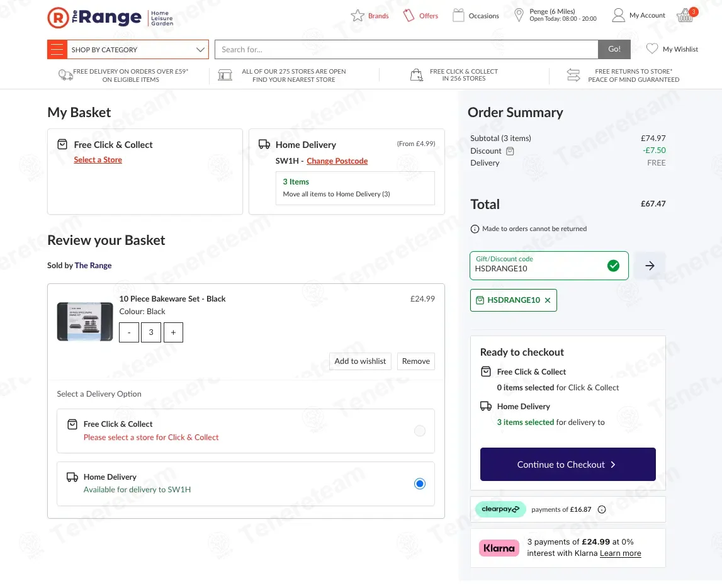Open the Offers tag icon
This screenshot has height=588, width=722.
coord(409,16)
